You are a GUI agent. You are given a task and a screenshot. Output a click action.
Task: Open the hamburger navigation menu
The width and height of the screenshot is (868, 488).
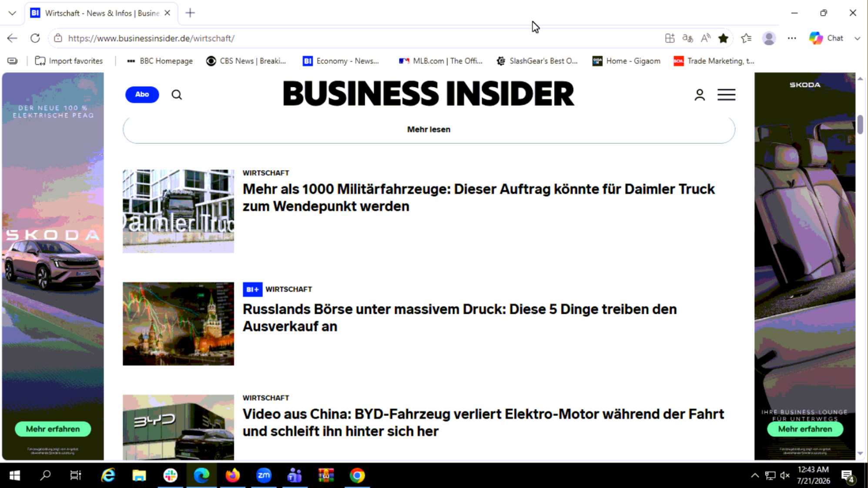tap(727, 94)
